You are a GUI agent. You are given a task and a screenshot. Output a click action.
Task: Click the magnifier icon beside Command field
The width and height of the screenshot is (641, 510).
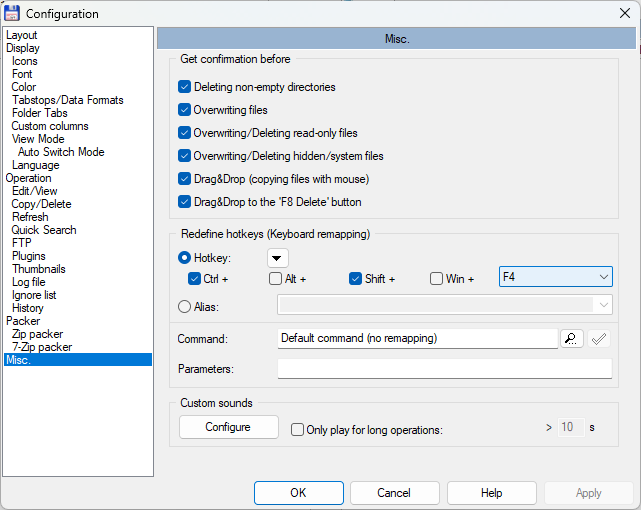point(570,339)
